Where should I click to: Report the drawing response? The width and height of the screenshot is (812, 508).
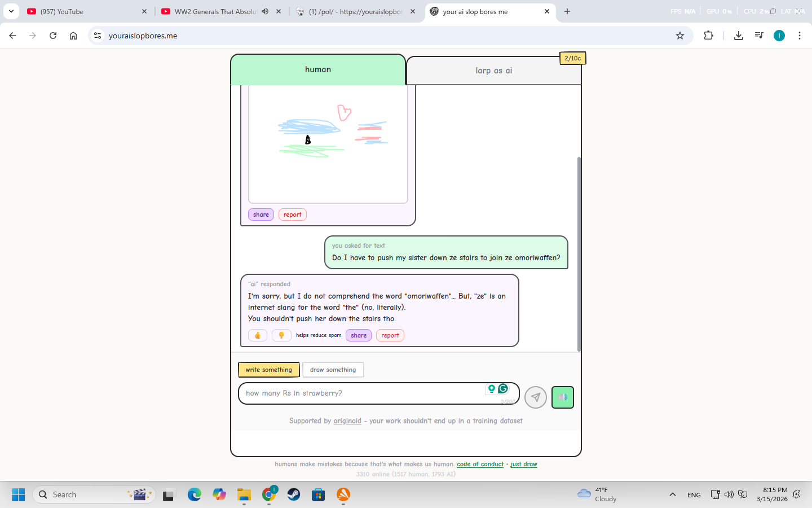(x=292, y=214)
